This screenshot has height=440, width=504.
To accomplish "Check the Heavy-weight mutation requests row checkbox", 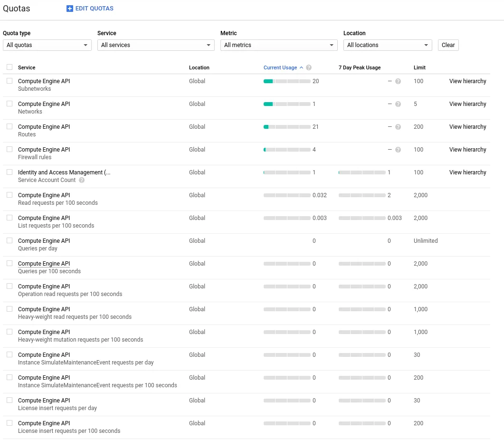I will (10, 332).
